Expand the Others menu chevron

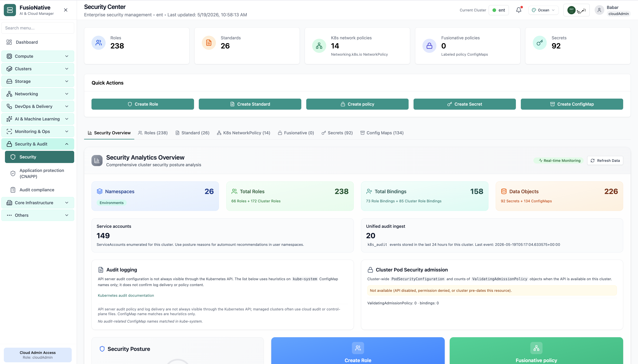(67, 215)
